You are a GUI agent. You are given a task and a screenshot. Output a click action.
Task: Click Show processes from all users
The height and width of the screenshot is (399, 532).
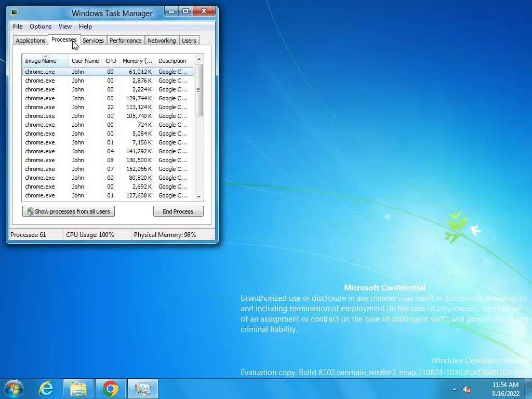point(69,211)
